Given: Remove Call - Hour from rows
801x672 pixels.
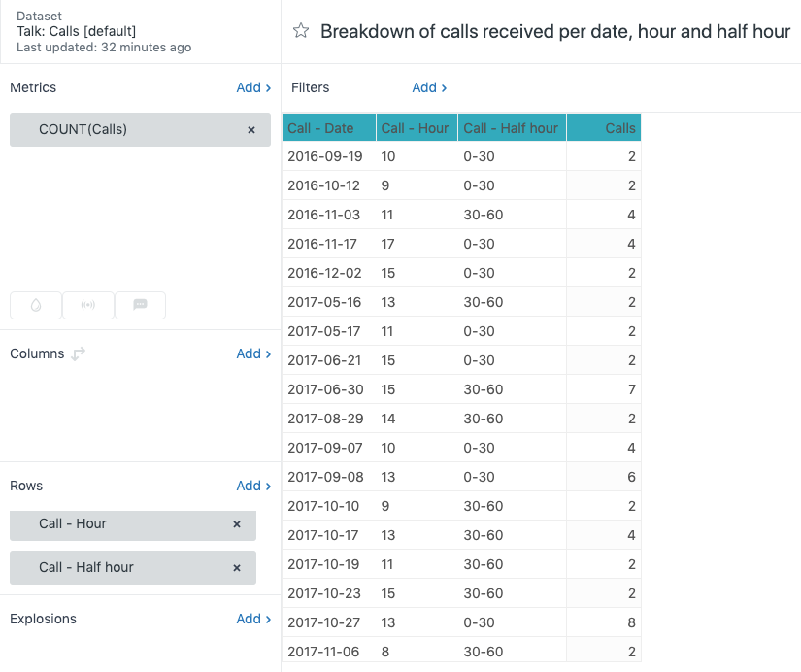Looking at the screenshot, I should click(237, 524).
